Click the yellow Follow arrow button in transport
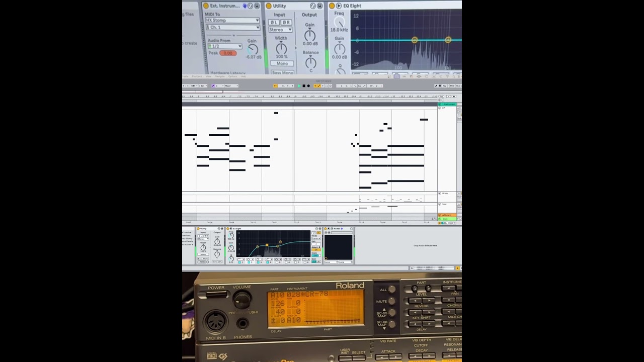Viewport: 644px width, 362px height. 275,86
